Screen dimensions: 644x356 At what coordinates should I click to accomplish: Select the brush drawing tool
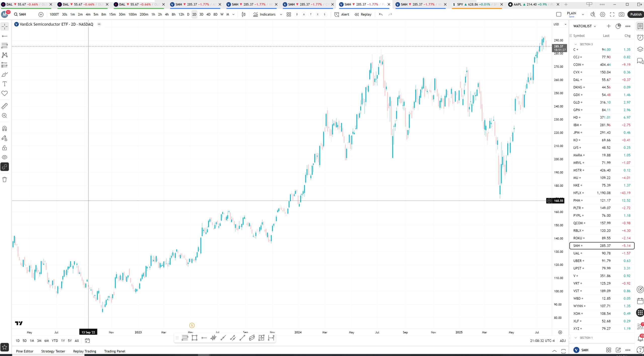tap(5, 74)
